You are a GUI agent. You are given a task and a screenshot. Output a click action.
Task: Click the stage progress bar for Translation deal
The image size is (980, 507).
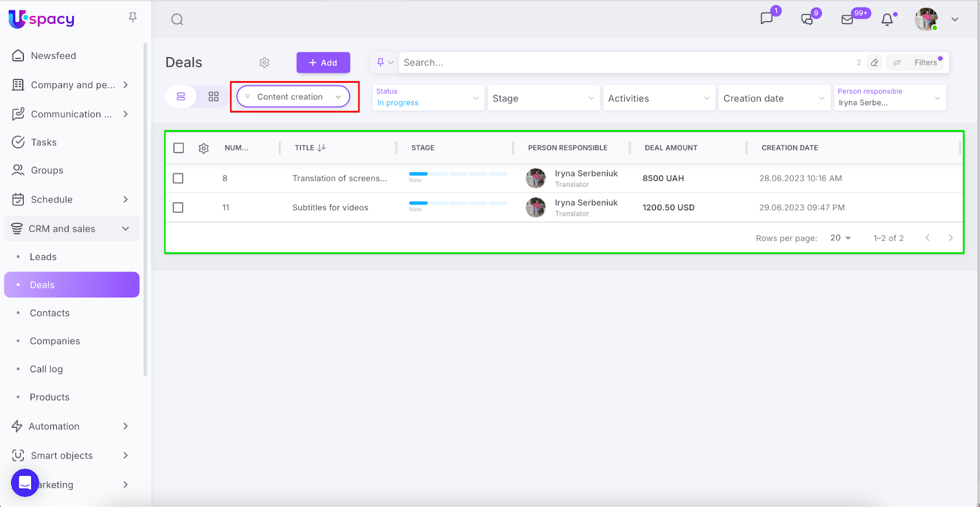458,174
